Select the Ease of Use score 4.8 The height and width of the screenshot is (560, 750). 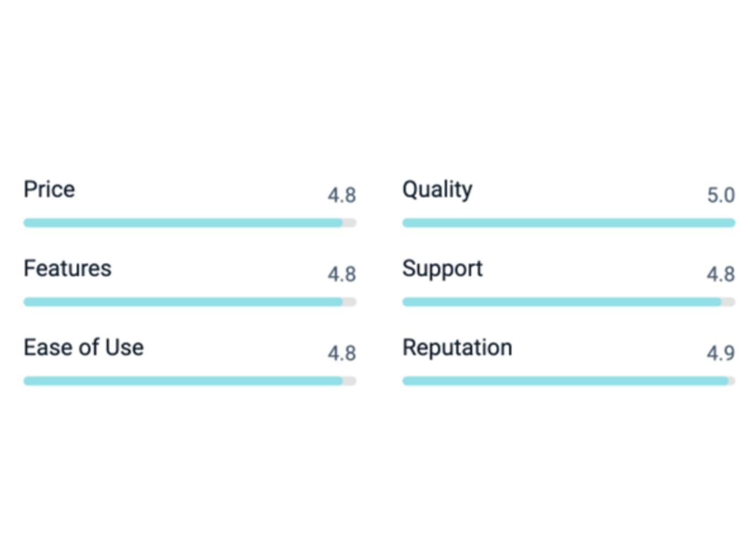[342, 353]
